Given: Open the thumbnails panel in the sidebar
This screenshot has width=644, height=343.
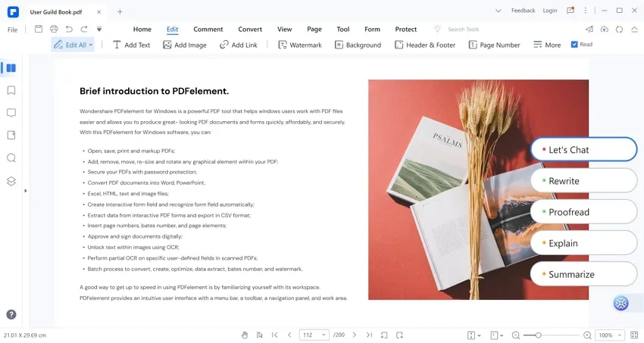Looking at the screenshot, I should tap(11, 68).
